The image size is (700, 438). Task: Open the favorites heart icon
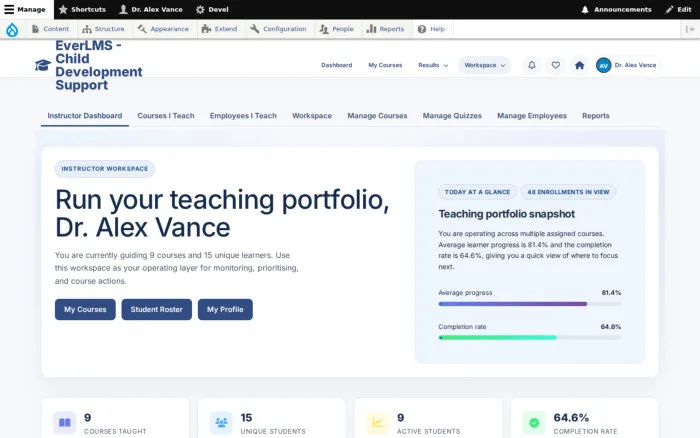coord(555,65)
